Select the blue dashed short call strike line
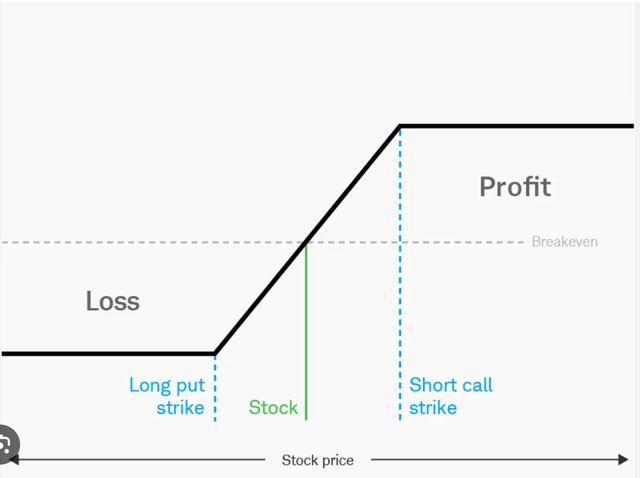Image resolution: width=640 pixels, height=478 pixels. coord(400,273)
